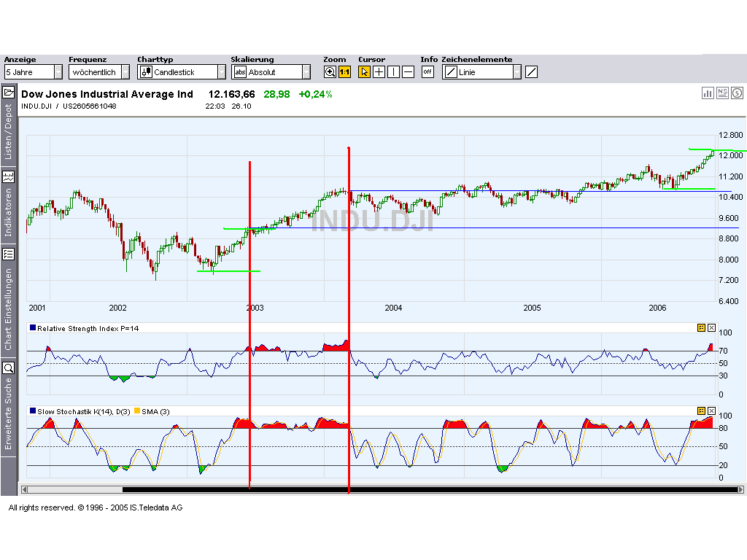Click the INDU.DJI / US2605661048 identifier
747x560 pixels.
click(69, 106)
